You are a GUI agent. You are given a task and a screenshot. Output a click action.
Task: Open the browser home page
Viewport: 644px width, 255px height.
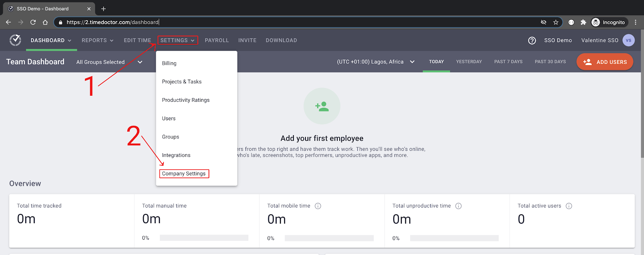(x=45, y=22)
